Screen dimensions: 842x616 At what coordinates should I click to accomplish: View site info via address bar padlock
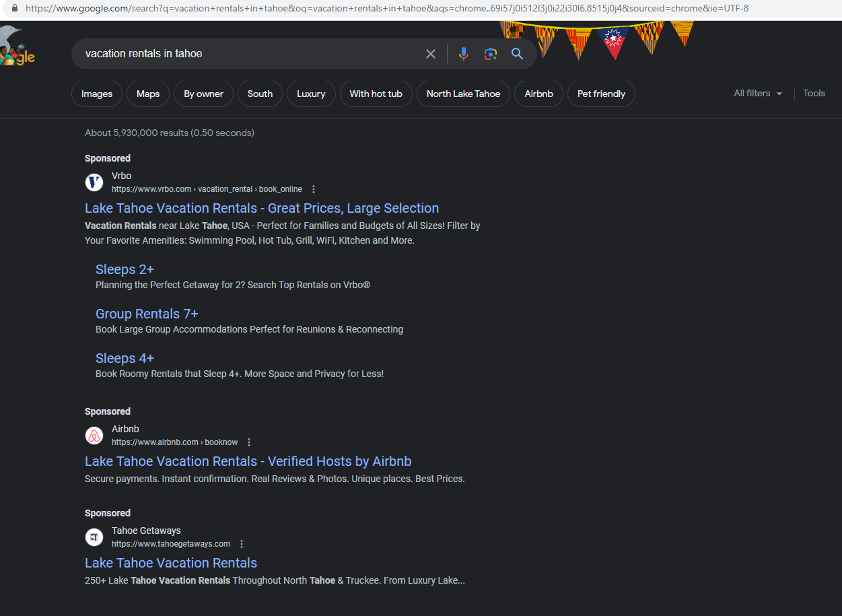coord(14,9)
